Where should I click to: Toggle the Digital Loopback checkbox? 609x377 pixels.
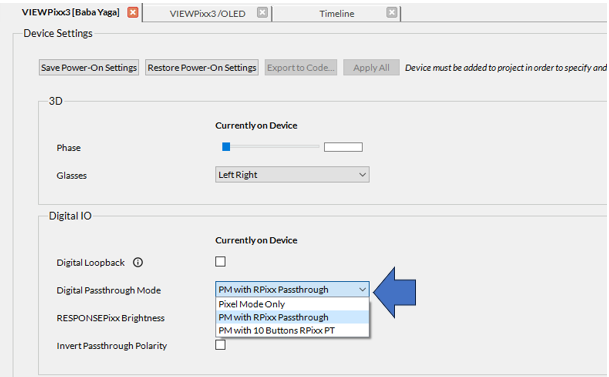tap(220, 262)
